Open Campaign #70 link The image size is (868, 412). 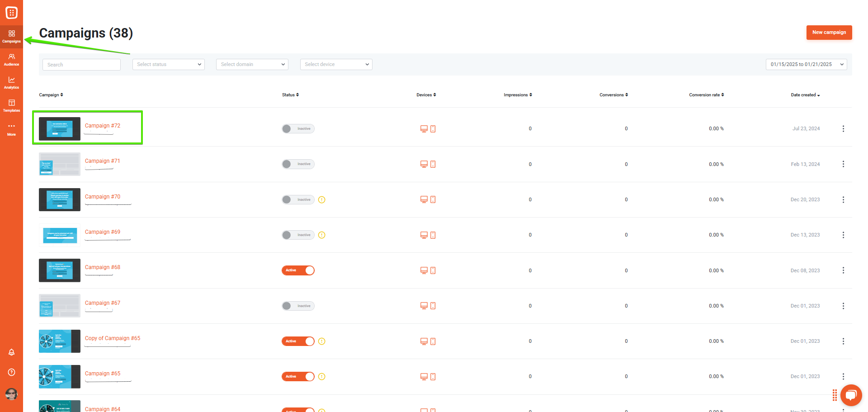(x=103, y=197)
